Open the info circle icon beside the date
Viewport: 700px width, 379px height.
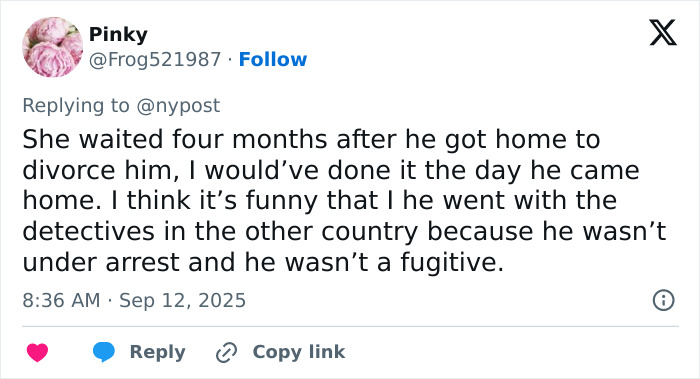(x=663, y=300)
